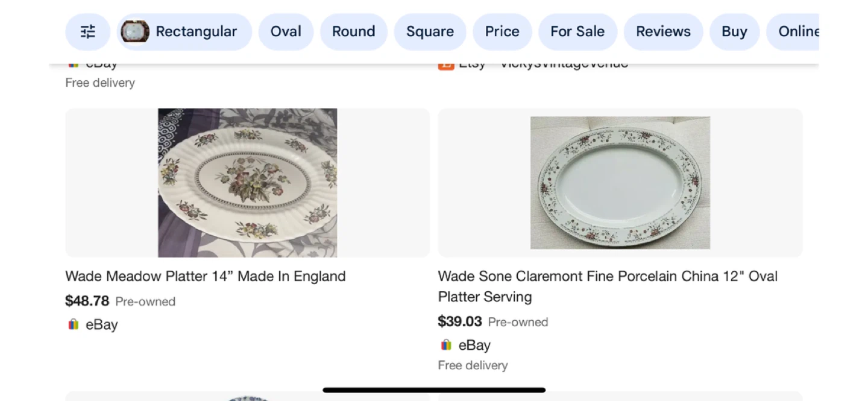Open Wade Meadow Platter 14" listing title
This screenshot has height=401, width=868.
click(x=206, y=276)
